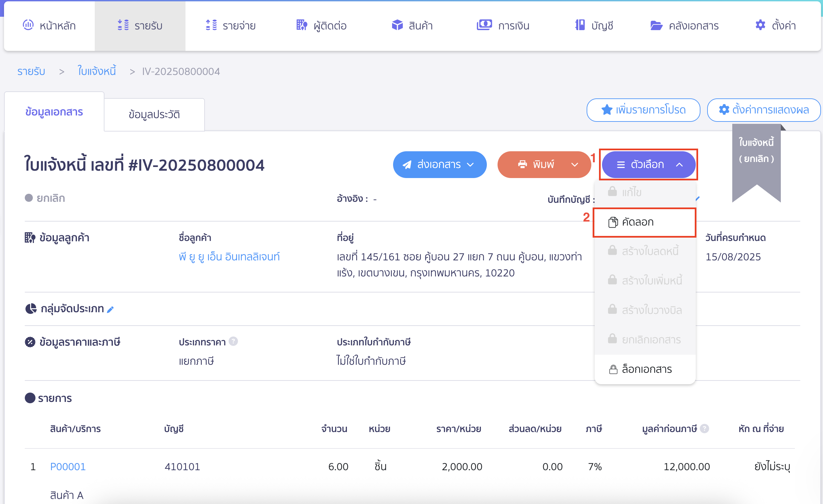
Task: Click the สินค้า A item description
Action: pos(67,495)
